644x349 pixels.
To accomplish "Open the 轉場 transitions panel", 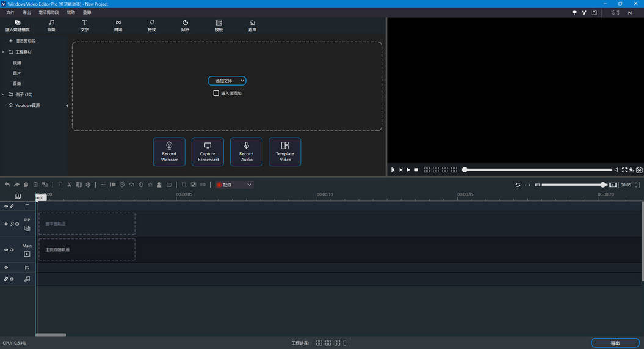I will point(118,26).
